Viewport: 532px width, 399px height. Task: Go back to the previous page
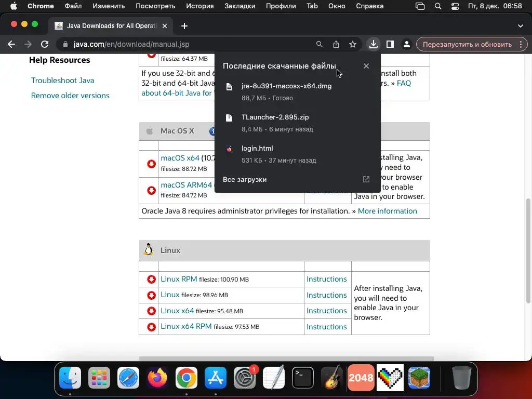[x=11, y=44]
